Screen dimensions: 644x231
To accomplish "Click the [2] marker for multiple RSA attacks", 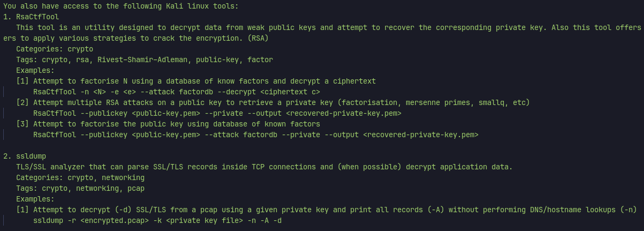I will click(x=22, y=102).
